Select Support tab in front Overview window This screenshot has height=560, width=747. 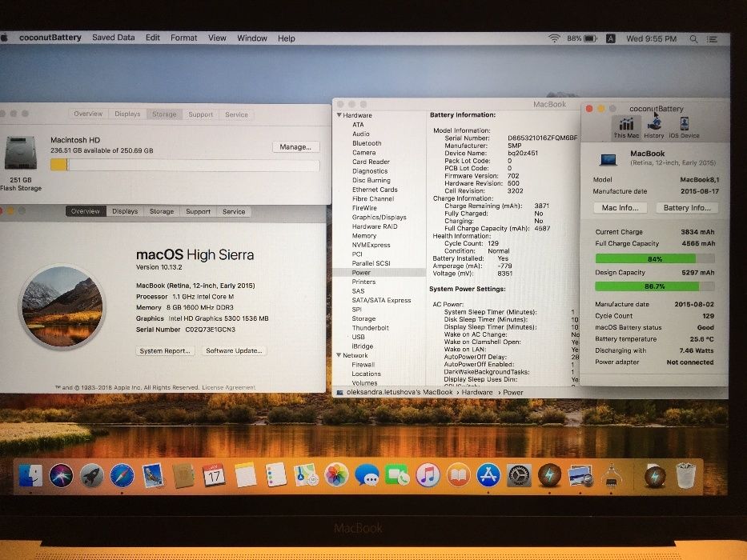(199, 211)
